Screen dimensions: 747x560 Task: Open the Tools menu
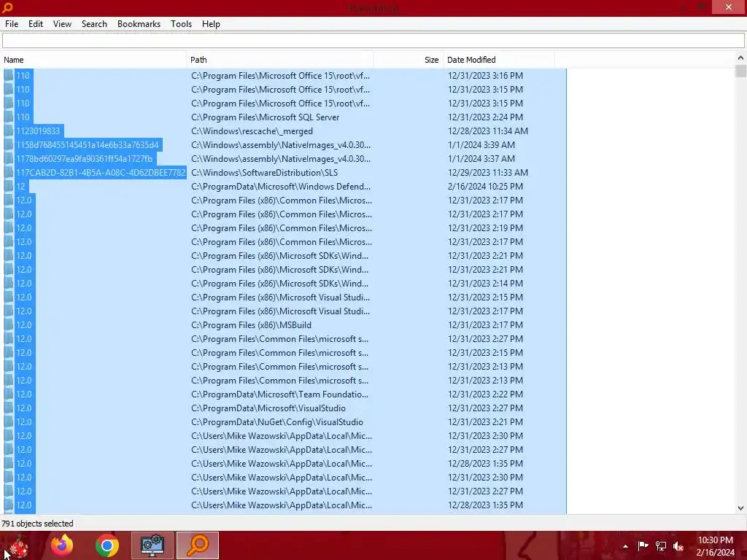(x=181, y=24)
